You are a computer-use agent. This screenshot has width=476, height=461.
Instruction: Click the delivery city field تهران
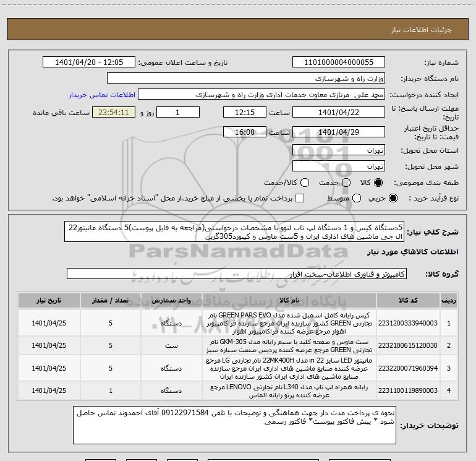tap(339, 166)
